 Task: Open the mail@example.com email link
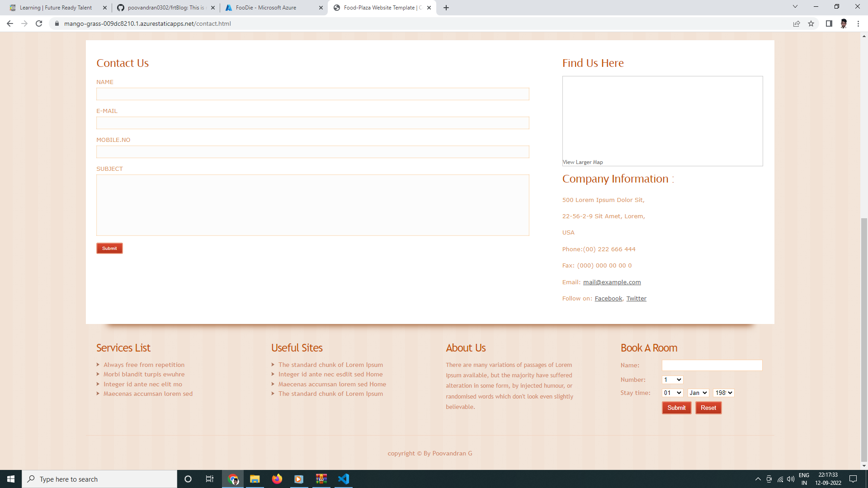(612, 282)
